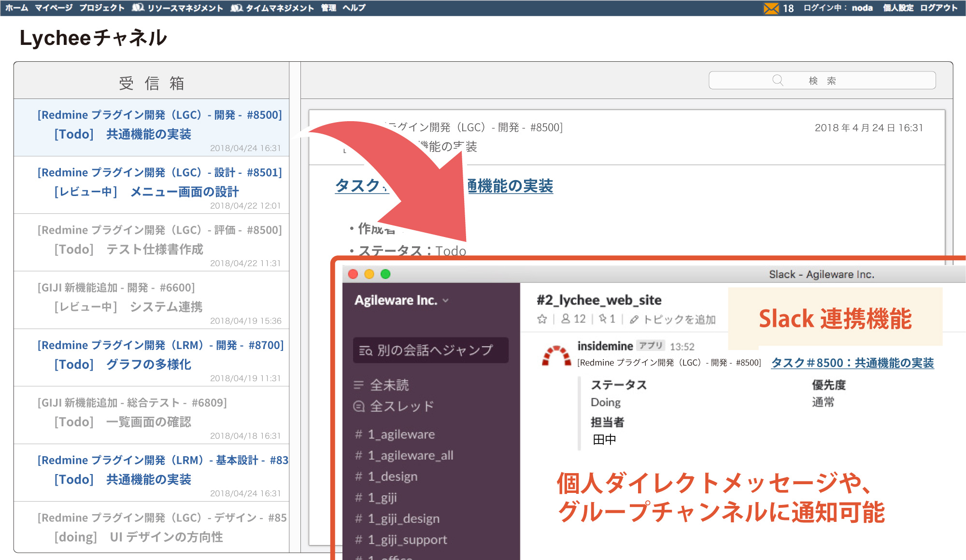Click the 検索 search field
966x560 pixels.
tap(822, 80)
